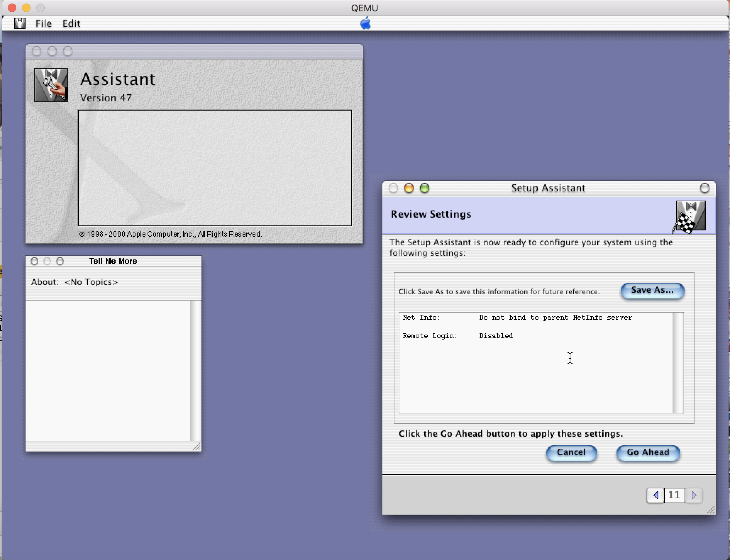Go to the previous page with the left arrow
The height and width of the screenshot is (560, 730).
coord(655,495)
